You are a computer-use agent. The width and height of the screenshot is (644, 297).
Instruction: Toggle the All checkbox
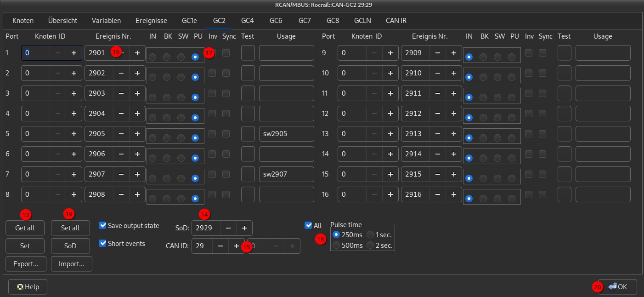point(308,225)
